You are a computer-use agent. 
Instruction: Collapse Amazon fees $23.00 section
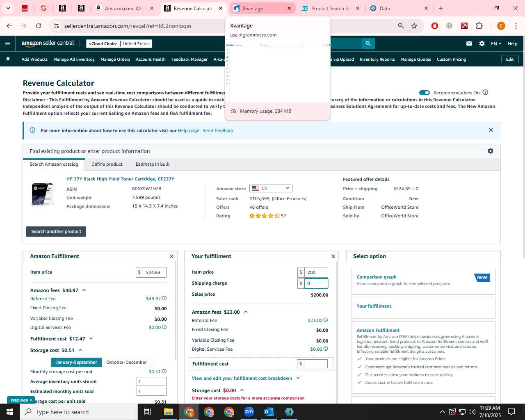(246, 312)
